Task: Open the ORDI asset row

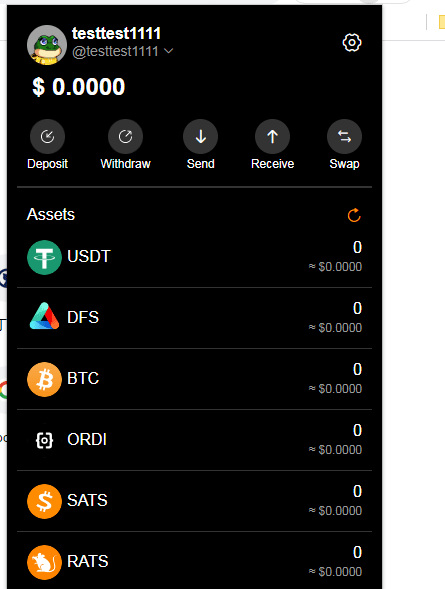Action: [195, 440]
